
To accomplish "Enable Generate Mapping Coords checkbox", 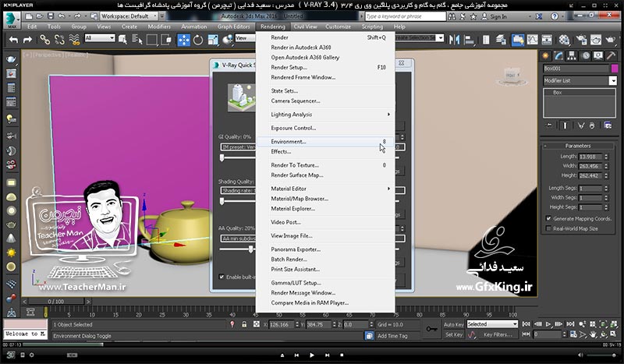I will click(x=549, y=218).
